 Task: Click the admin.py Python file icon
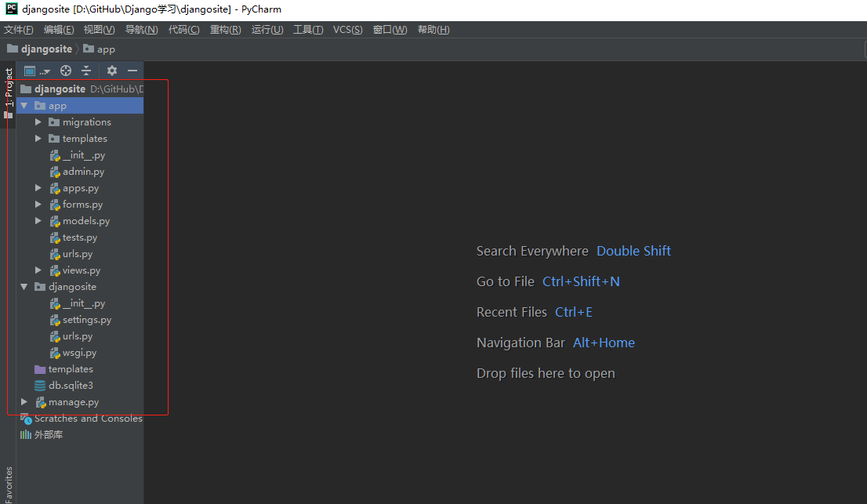(55, 172)
